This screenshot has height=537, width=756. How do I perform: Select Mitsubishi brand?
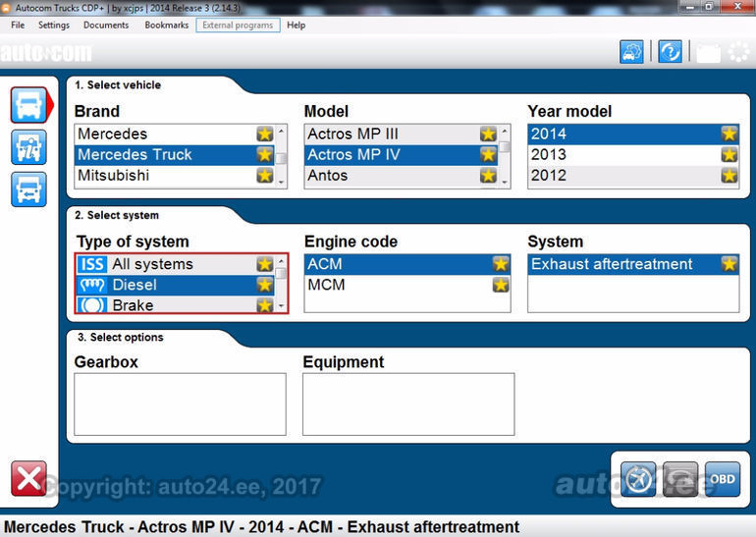point(175,175)
